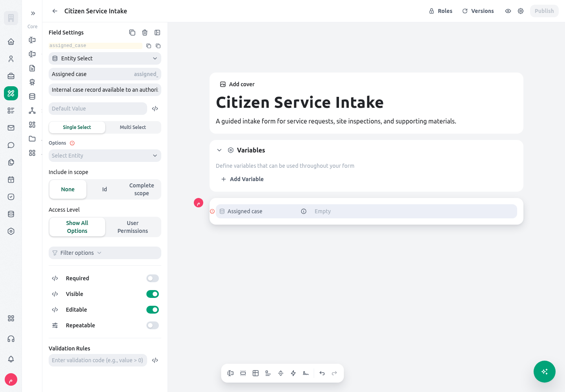This screenshot has height=392, width=565.
Task: Open the hierarchy nodes icon in Core panel
Action: tap(32, 111)
